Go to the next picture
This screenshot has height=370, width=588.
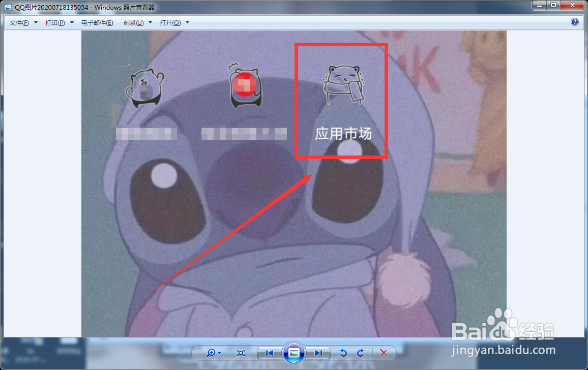[318, 353]
